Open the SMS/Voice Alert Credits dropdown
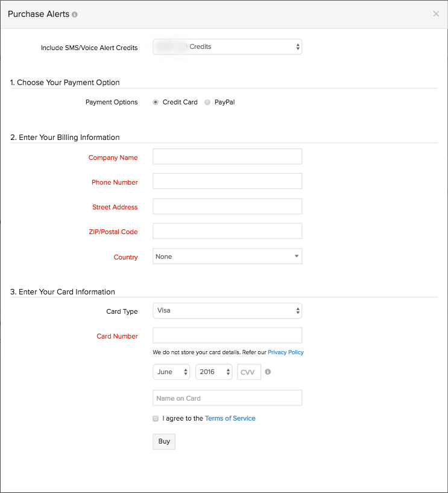Screen dimensions: 448x493 click(x=227, y=46)
